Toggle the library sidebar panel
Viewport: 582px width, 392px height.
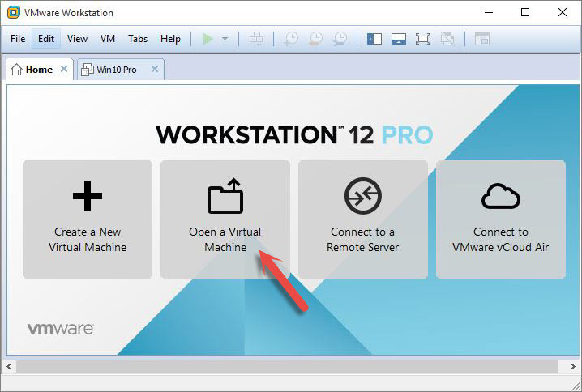tap(374, 39)
